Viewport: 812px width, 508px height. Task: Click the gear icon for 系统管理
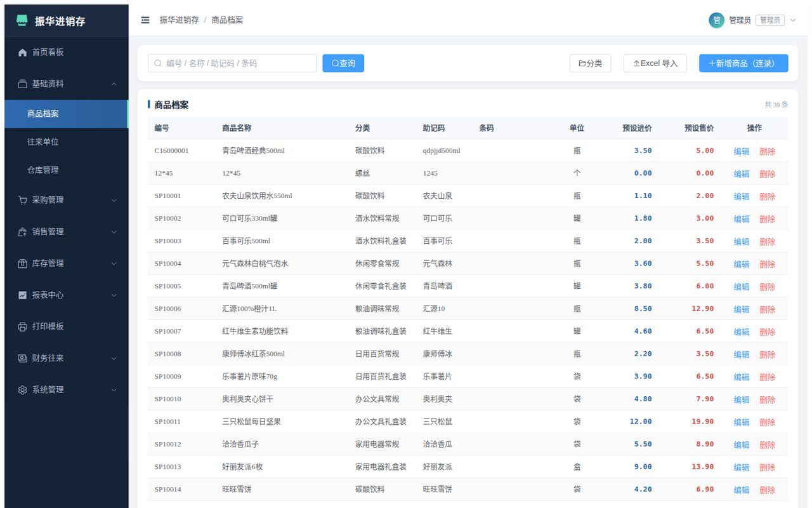coord(22,390)
